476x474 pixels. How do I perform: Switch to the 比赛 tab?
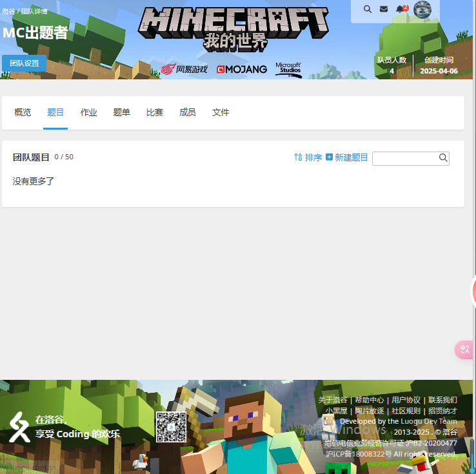coord(155,112)
